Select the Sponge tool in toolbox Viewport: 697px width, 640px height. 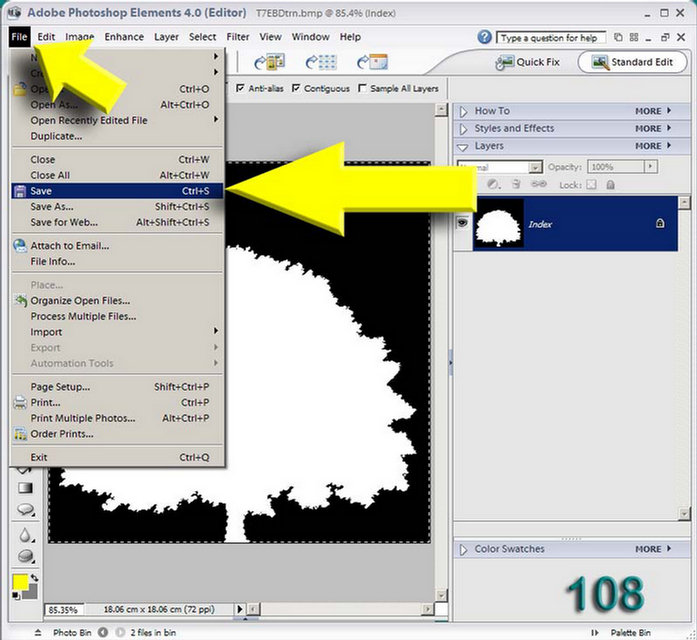[x=25, y=556]
